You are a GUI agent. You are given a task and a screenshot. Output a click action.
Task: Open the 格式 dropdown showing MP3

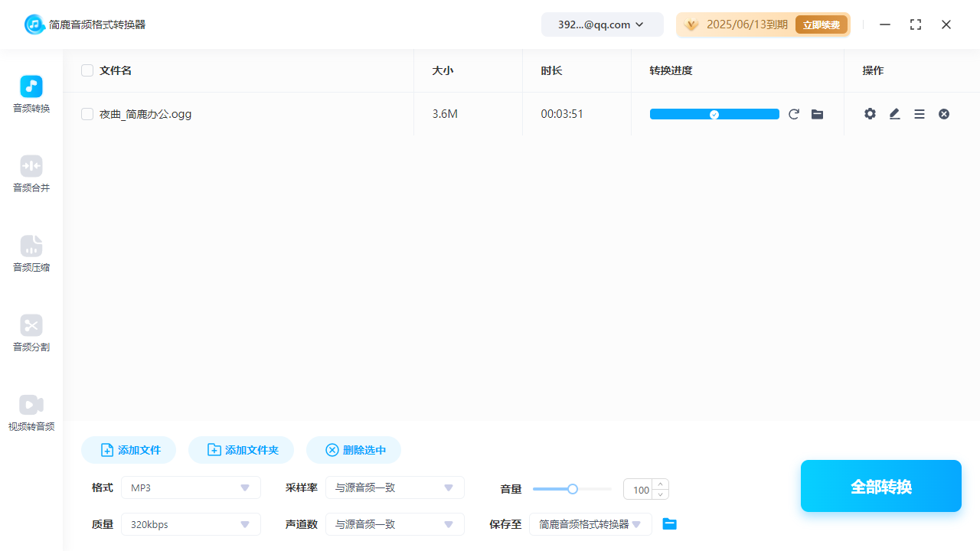pos(190,487)
